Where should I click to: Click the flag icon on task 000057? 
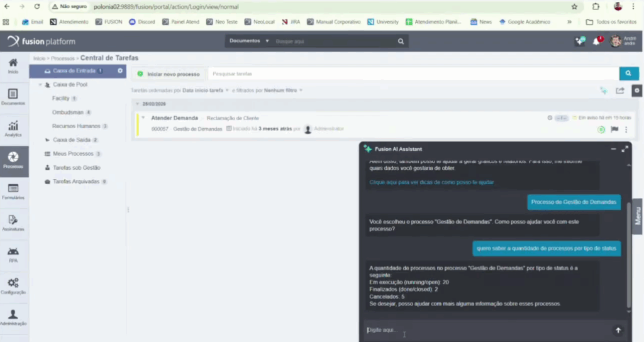(614, 130)
